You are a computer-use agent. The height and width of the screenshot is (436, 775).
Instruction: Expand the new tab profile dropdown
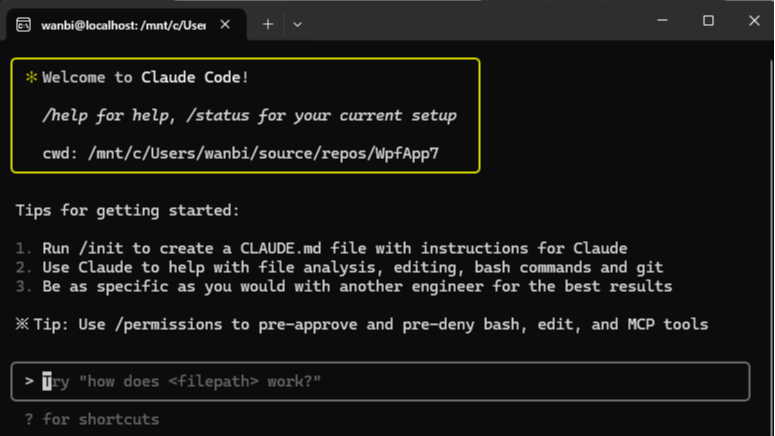coord(298,24)
